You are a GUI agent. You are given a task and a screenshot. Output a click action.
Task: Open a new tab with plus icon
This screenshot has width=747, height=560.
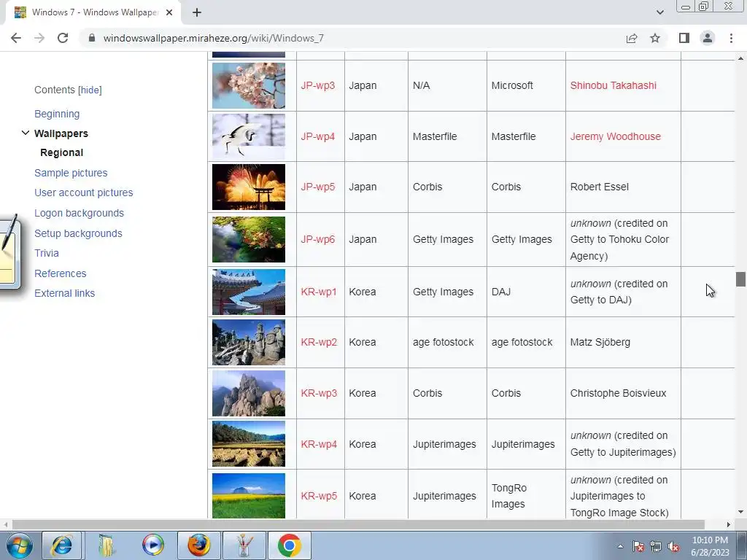197,12
